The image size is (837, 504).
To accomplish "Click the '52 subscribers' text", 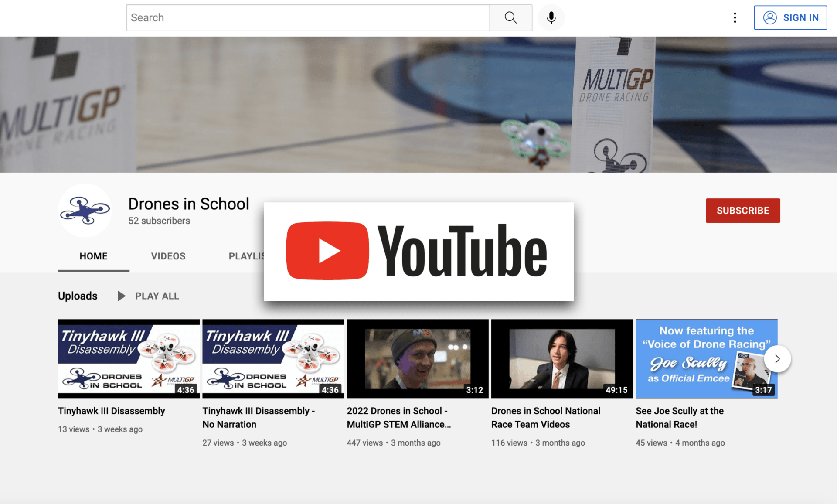I will (159, 221).
